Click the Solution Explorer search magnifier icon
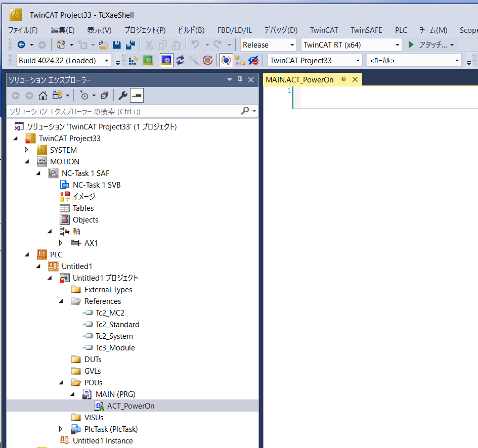 click(x=245, y=111)
